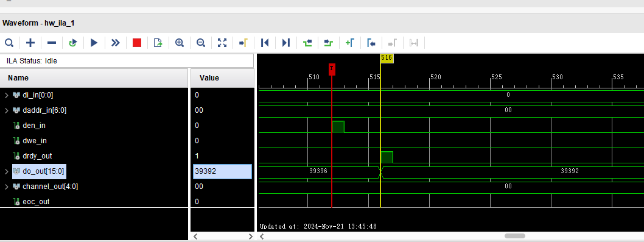Image resolution: width=644 pixels, height=242 pixels.
Task: Go to next marker icon
Action: 392,43
